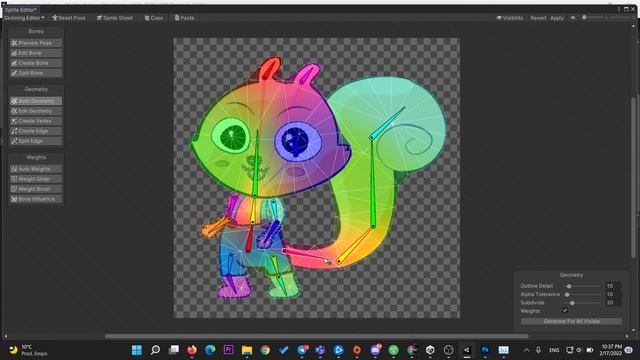
Task: Open Unity Hub from the taskbar
Action: [x=430, y=350]
